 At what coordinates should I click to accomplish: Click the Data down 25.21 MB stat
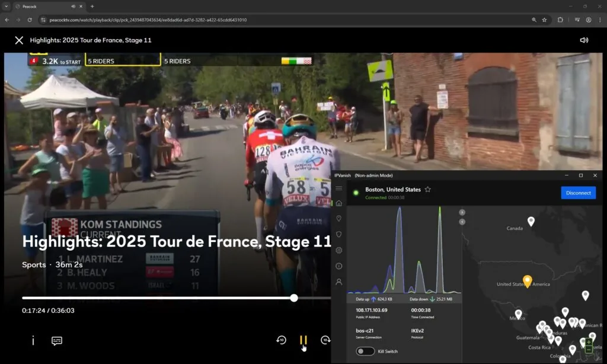431,299
